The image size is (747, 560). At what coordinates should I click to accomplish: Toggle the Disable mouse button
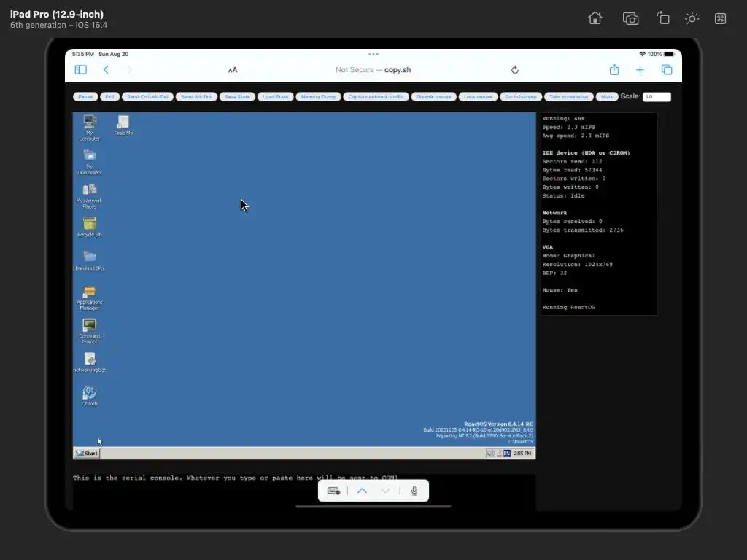point(433,97)
